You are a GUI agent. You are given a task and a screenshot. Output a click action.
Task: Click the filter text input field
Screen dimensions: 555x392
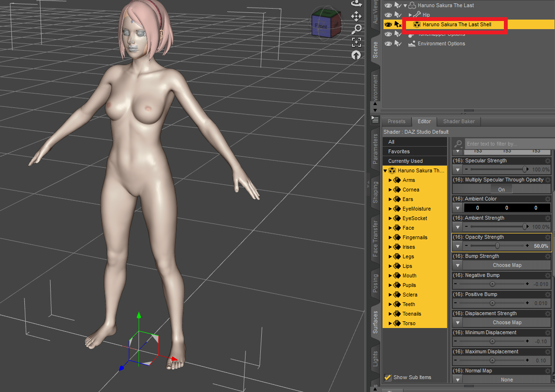point(510,144)
